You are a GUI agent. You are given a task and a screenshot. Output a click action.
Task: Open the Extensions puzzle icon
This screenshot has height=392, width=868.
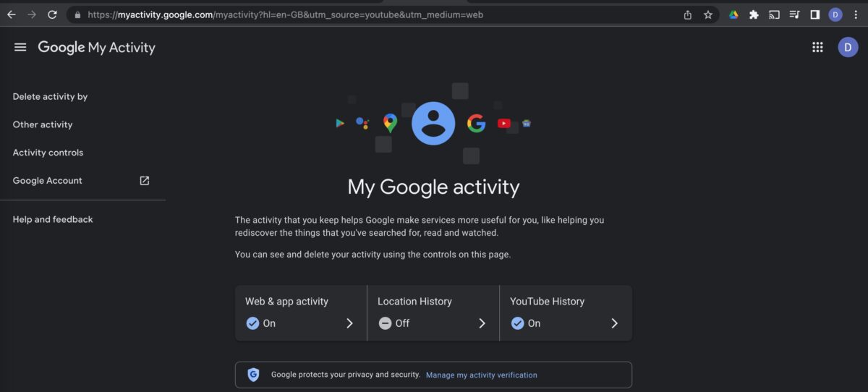754,14
